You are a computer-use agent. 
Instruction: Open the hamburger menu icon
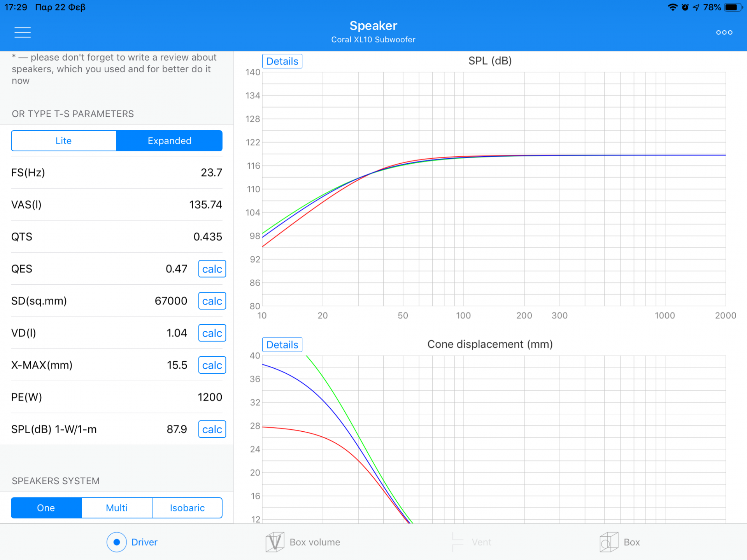(x=22, y=32)
